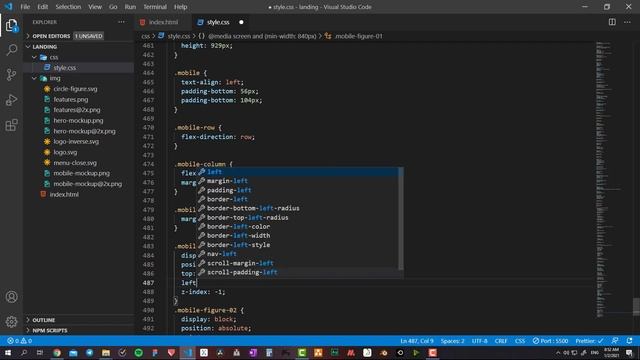640x360 pixels.
Task: Open the Windows action center icon
Action: point(629,353)
